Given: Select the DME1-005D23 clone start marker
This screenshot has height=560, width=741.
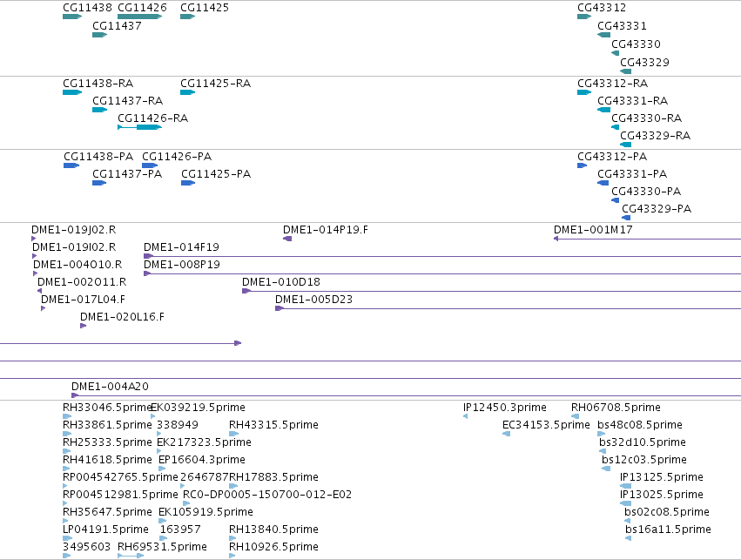Looking at the screenshot, I should click(280, 308).
